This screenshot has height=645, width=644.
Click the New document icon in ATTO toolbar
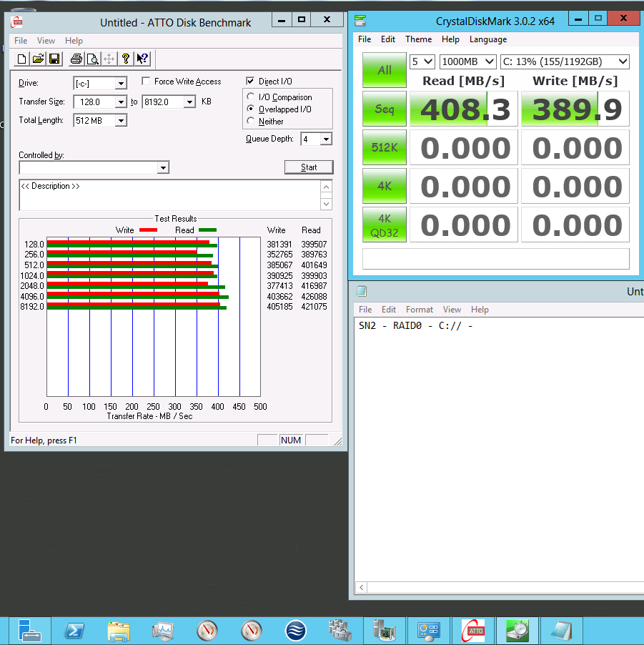pos(21,59)
